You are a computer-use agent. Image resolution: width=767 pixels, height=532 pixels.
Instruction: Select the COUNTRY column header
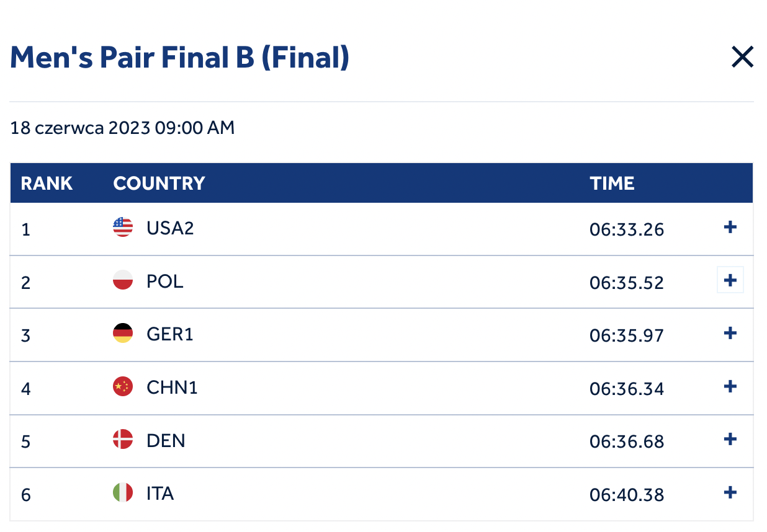159,184
